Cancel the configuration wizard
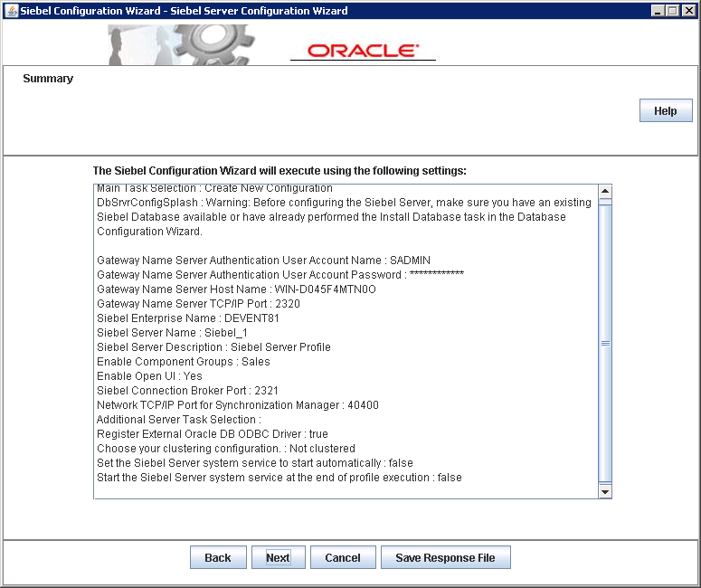Image resolution: width=701 pixels, height=588 pixels. 343,557
